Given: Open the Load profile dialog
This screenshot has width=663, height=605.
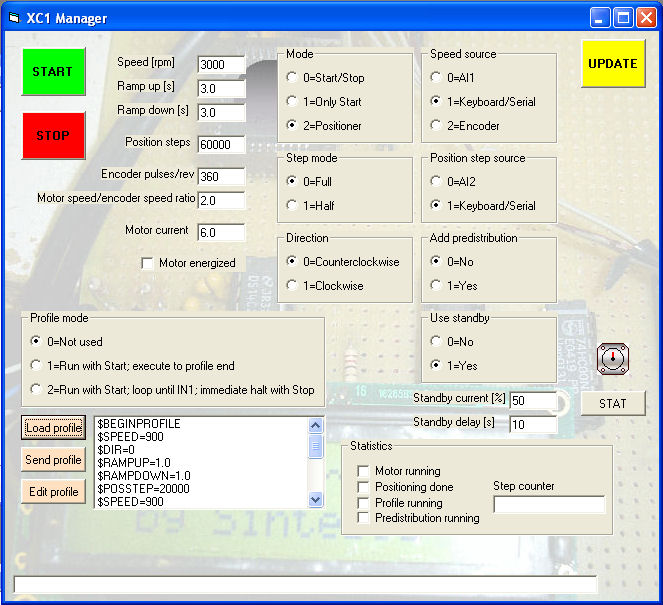Looking at the screenshot, I should pos(54,428).
